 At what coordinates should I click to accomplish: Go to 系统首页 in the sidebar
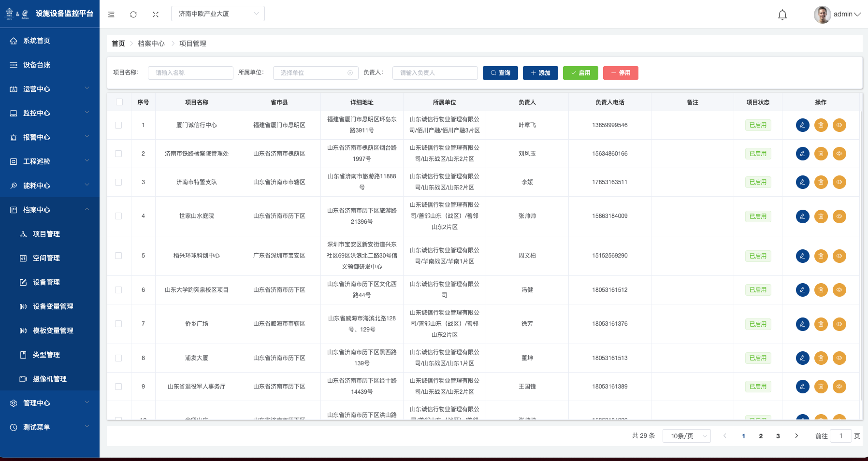click(x=37, y=41)
